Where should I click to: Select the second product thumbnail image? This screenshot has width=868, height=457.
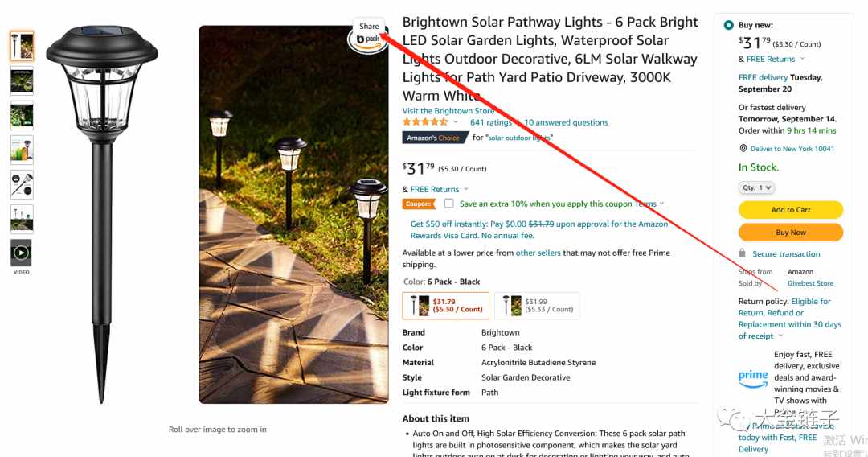23,81
